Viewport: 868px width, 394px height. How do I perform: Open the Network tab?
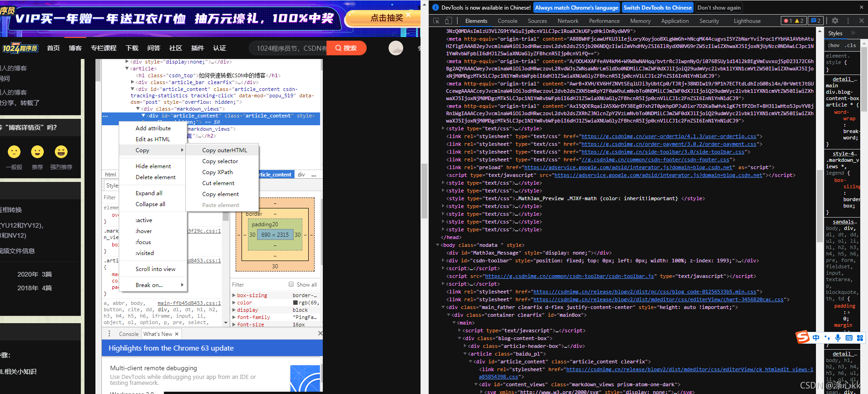[x=568, y=21]
